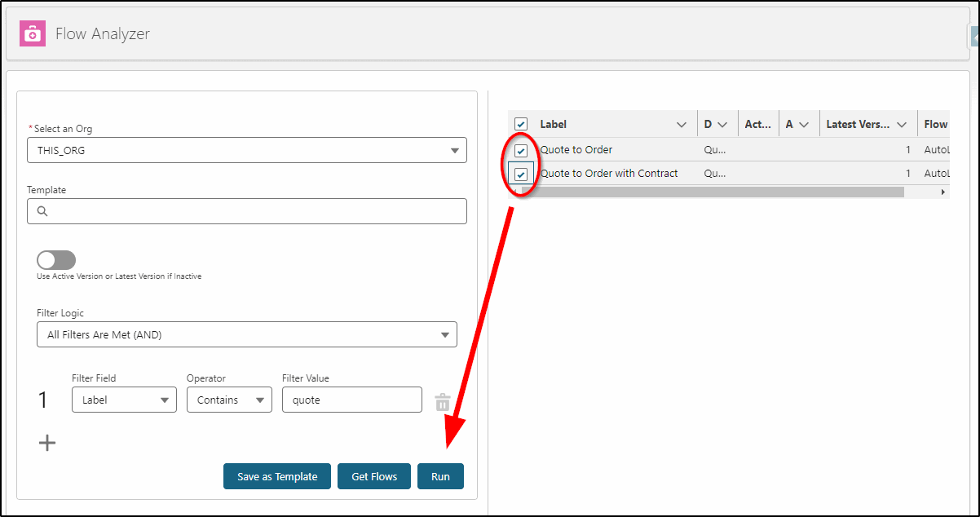The width and height of the screenshot is (980, 517).
Task: Click the pink Flow Analyzer app icon
Action: point(32,33)
